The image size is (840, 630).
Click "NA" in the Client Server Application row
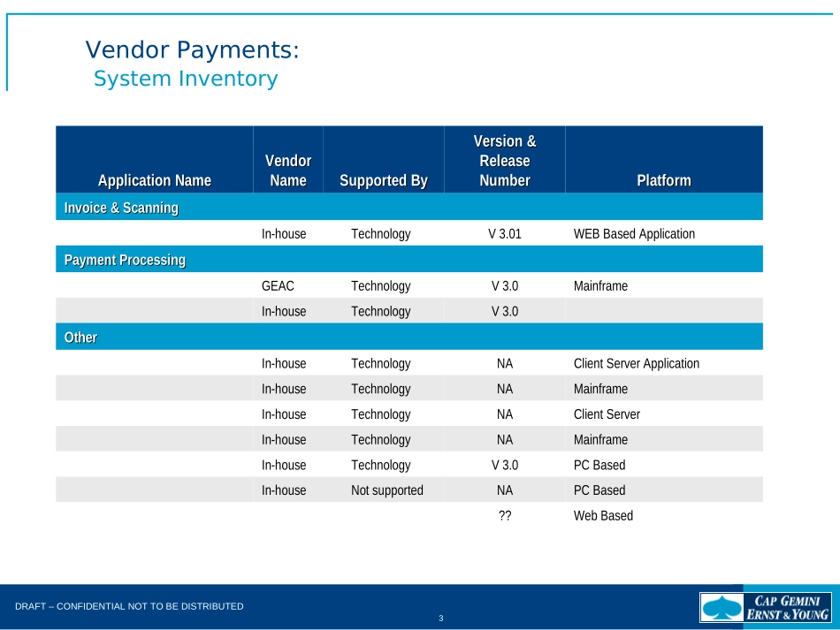pos(505,363)
